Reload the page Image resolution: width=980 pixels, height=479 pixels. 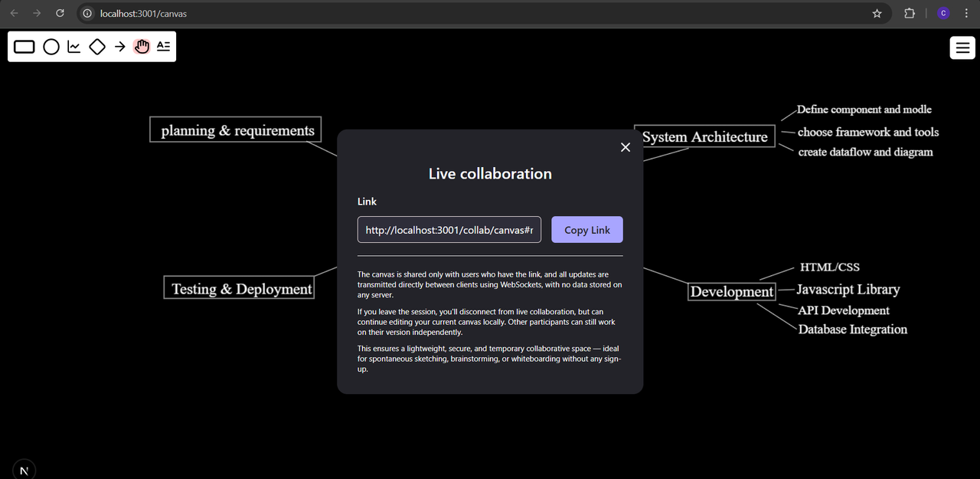[x=60, y=13]
